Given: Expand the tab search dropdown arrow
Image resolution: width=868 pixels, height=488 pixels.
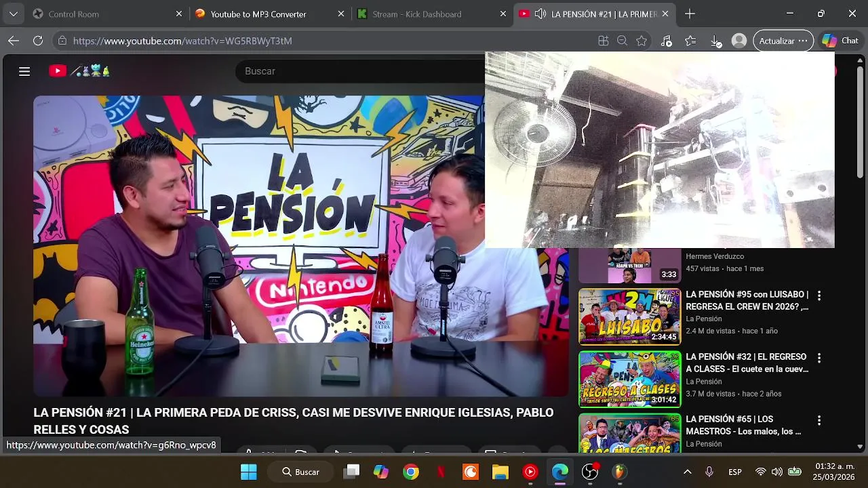Looking at the screenshot, I should [x=14, y=14].
